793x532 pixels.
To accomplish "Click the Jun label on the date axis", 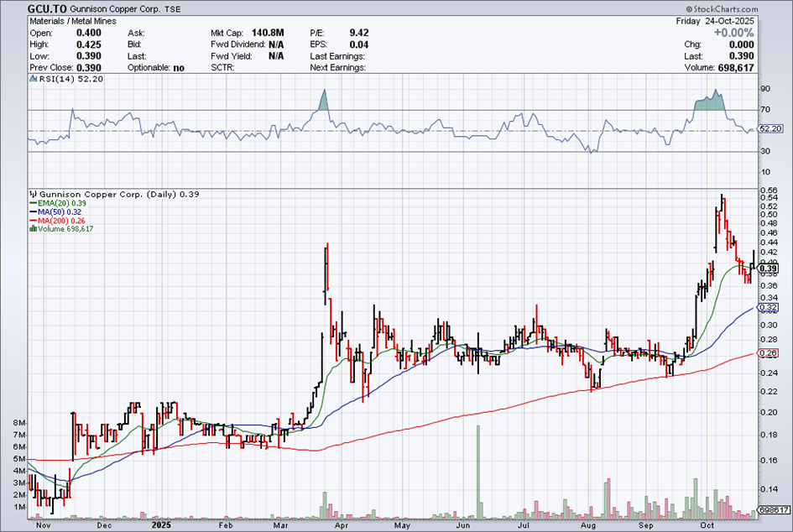I will click(x=462, y=525).
